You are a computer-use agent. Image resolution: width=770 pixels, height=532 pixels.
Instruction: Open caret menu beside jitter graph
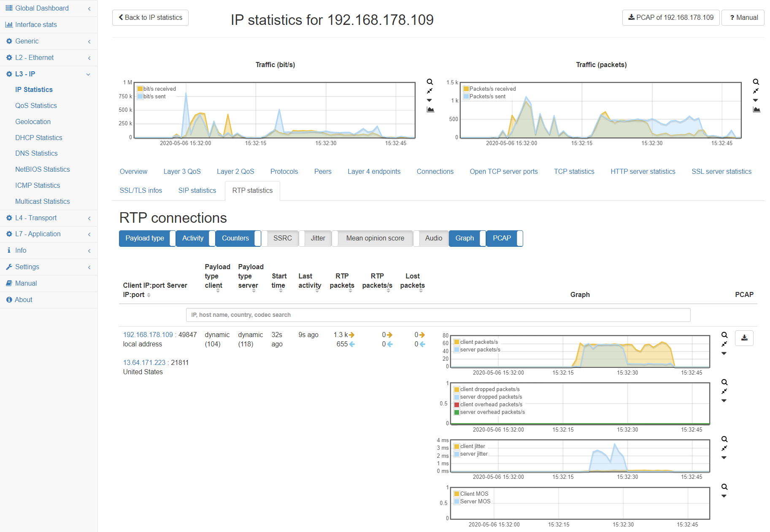pos(724,458)
